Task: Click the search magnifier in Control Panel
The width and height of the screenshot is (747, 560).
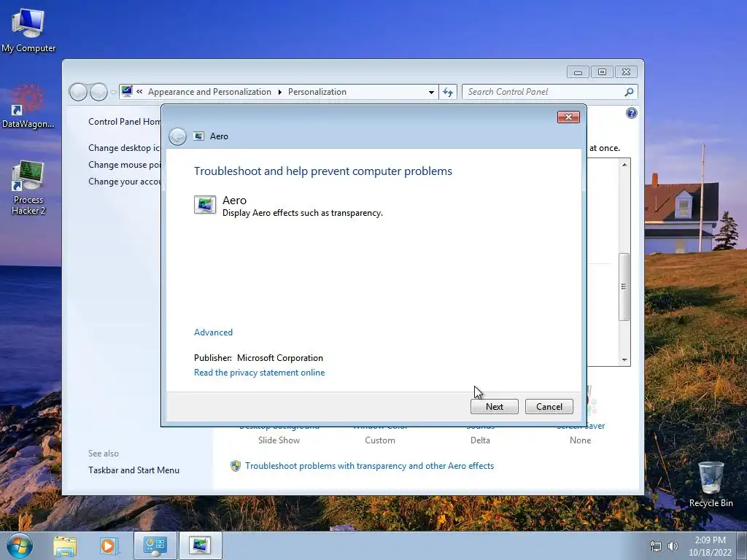Action: click(x=629, y=92)
